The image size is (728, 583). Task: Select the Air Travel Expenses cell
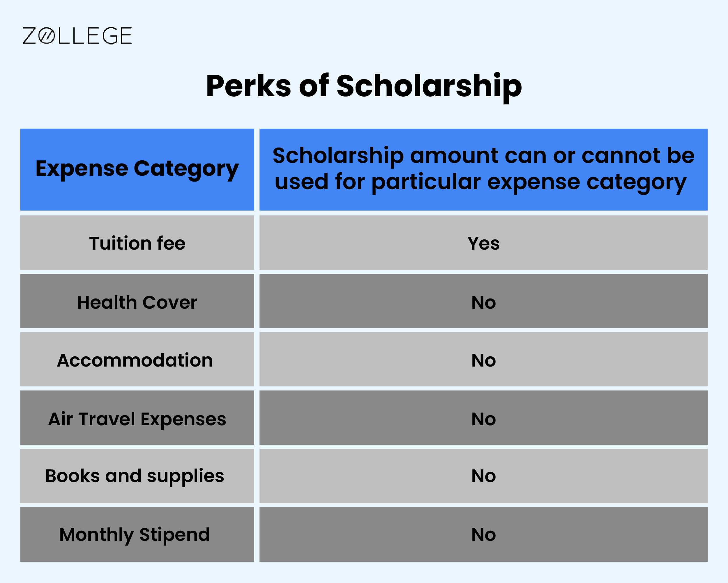[x=137, y=418]
